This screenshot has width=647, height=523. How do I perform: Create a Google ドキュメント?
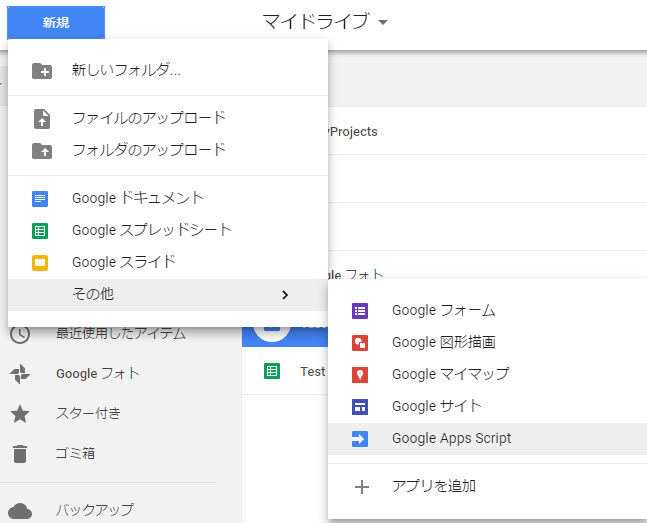[168, 198]
